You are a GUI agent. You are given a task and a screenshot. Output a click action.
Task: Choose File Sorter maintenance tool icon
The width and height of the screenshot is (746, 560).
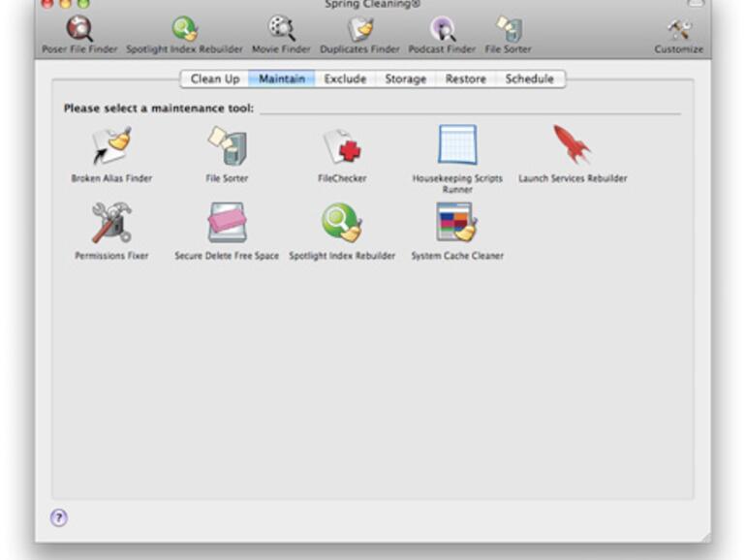pos(227,145)
